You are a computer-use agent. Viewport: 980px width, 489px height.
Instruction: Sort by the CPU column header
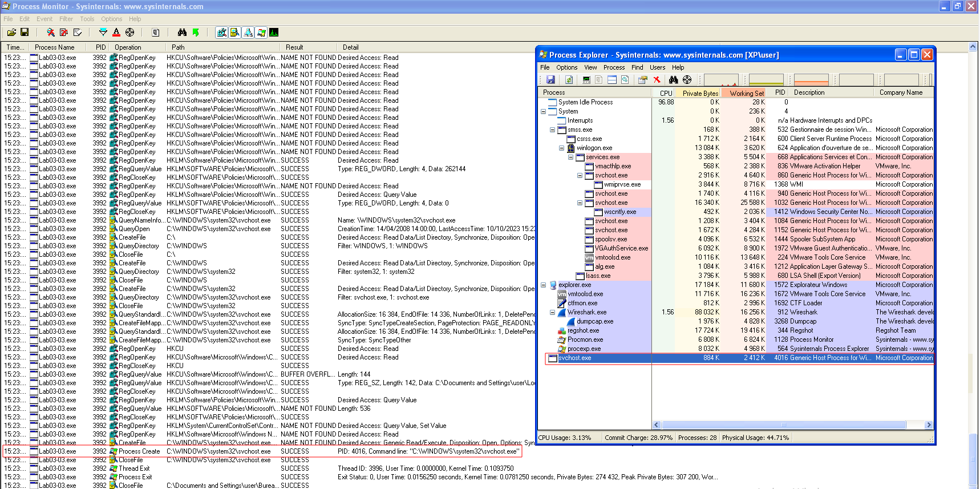pos(663,92)
